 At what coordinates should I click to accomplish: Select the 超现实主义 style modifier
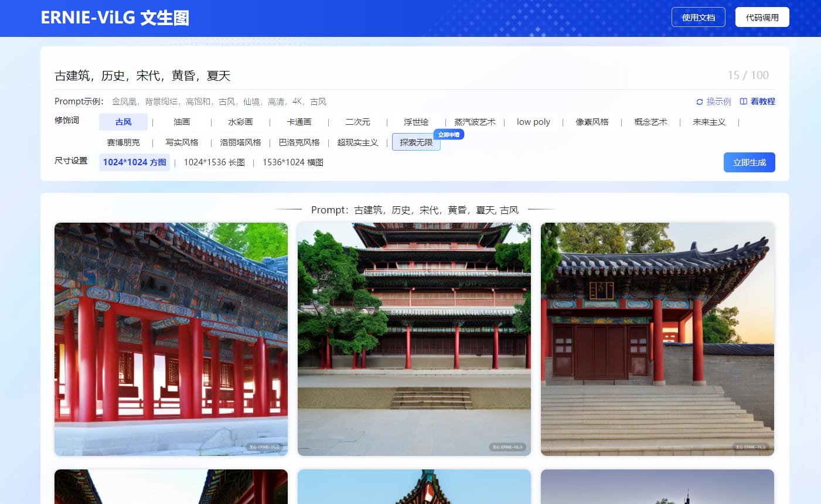coord(357,142)
